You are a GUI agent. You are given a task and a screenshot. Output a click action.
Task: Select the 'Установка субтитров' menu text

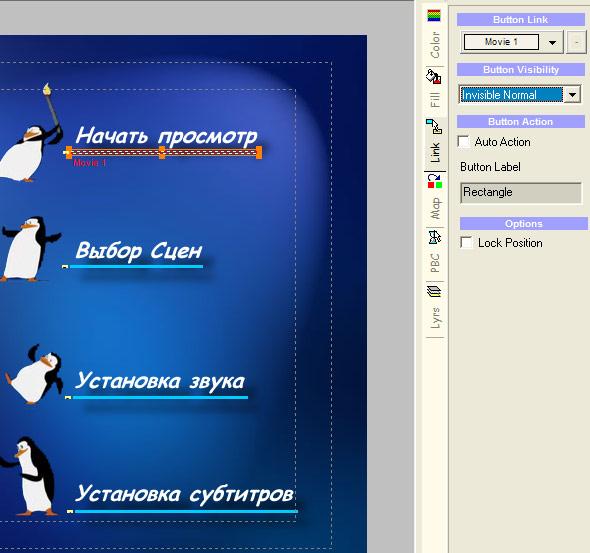pyautogui.click(x=184, y=494)
